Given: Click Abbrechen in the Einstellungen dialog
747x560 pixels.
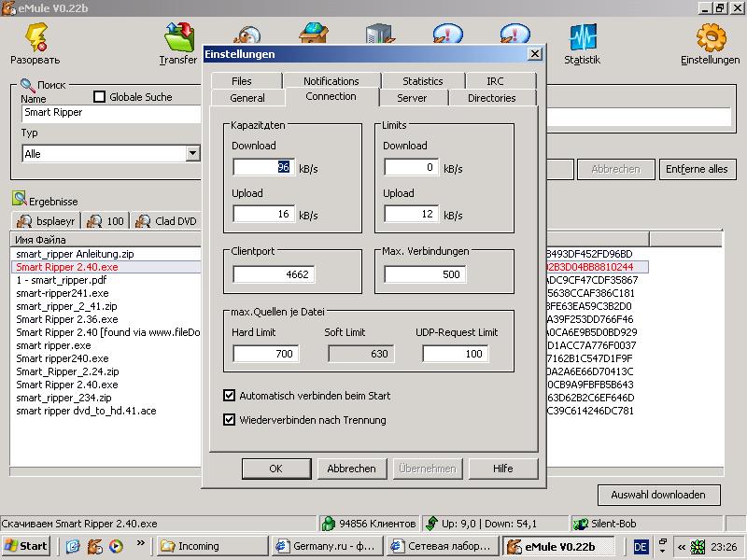Looking at the screenshot, I should pyautogui.click(x=352, y=469).
